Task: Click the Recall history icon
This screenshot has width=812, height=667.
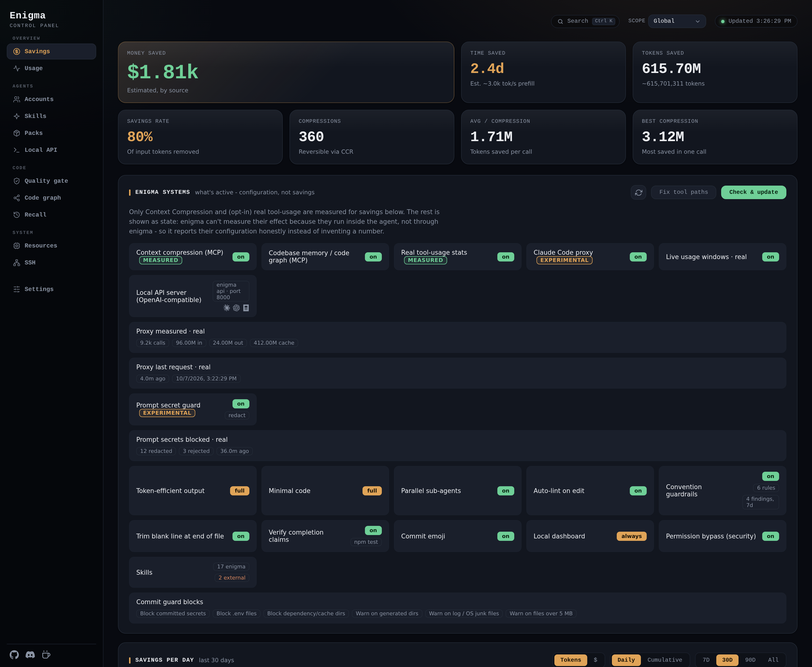Action: click(16, 215)
